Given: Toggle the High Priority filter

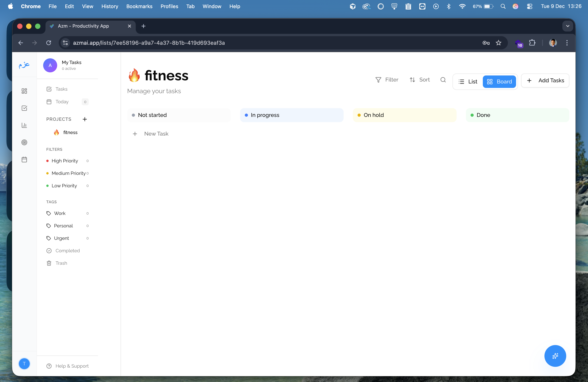Looking at the screenshot, I should pos(65,161).
